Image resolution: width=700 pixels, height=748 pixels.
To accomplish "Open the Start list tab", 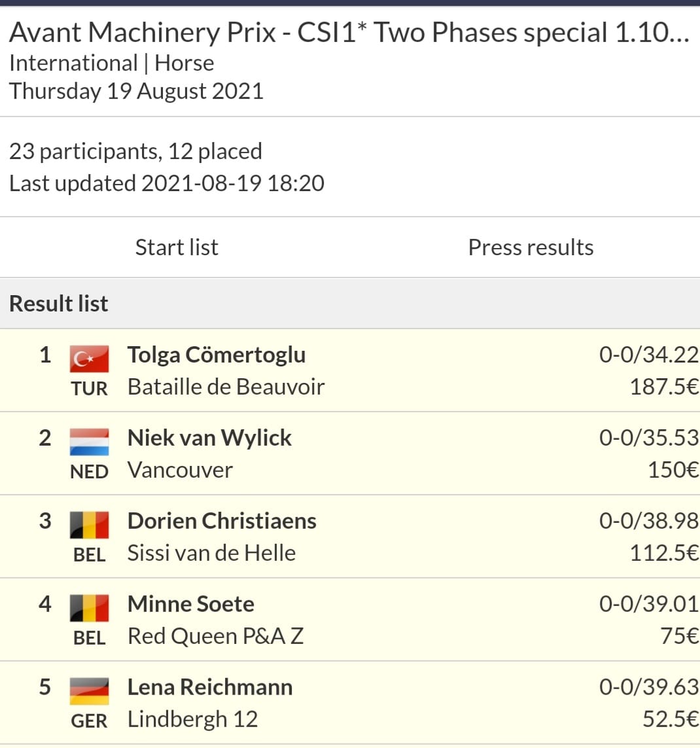I will coord(177,247).
